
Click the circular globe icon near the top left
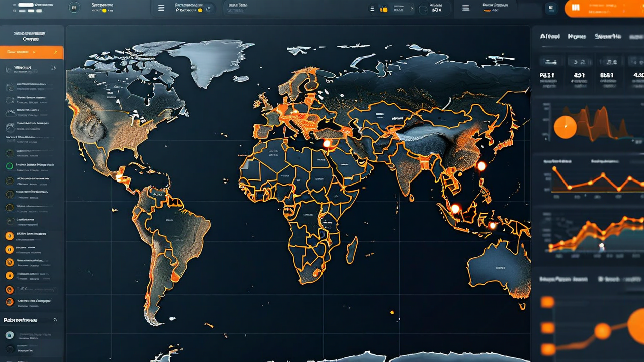click(74, 8)
